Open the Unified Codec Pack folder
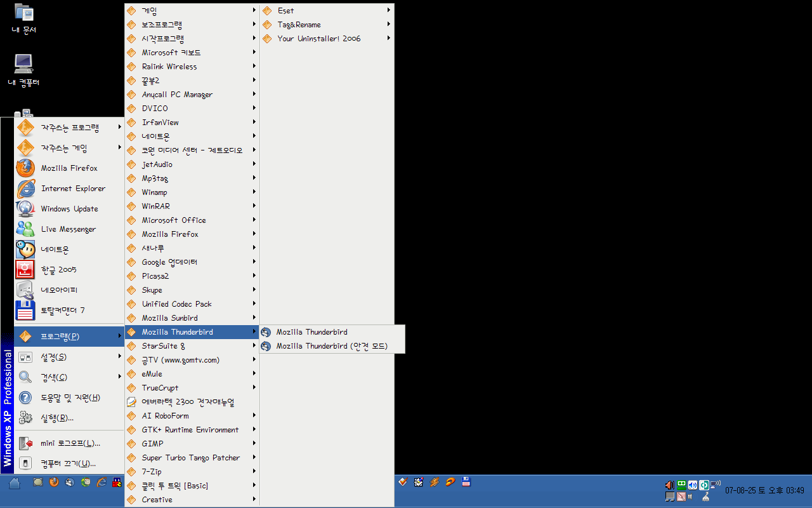 point(192,304)
